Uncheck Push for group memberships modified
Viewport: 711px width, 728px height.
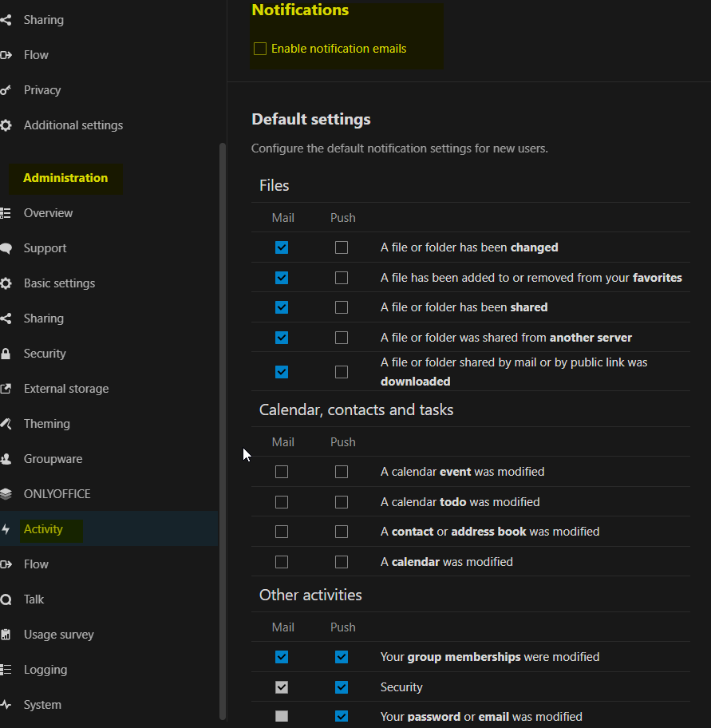pyautogui.click(x=342, y=657)
